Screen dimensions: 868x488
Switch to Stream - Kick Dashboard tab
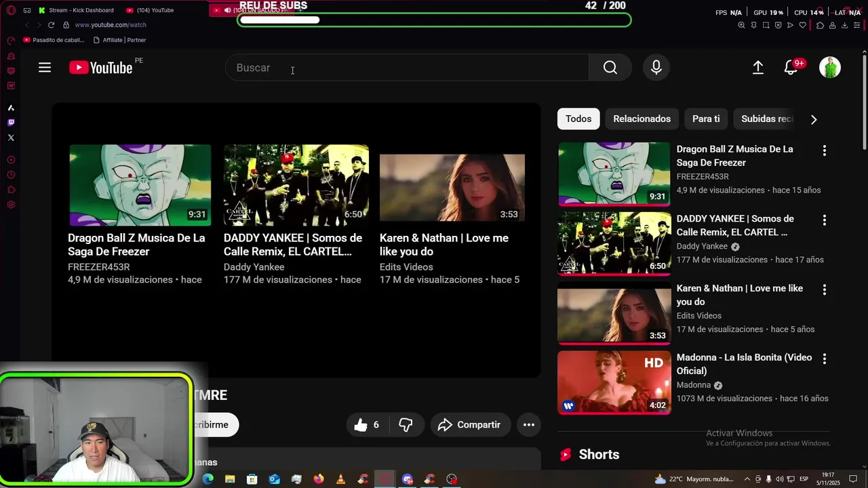75,10
